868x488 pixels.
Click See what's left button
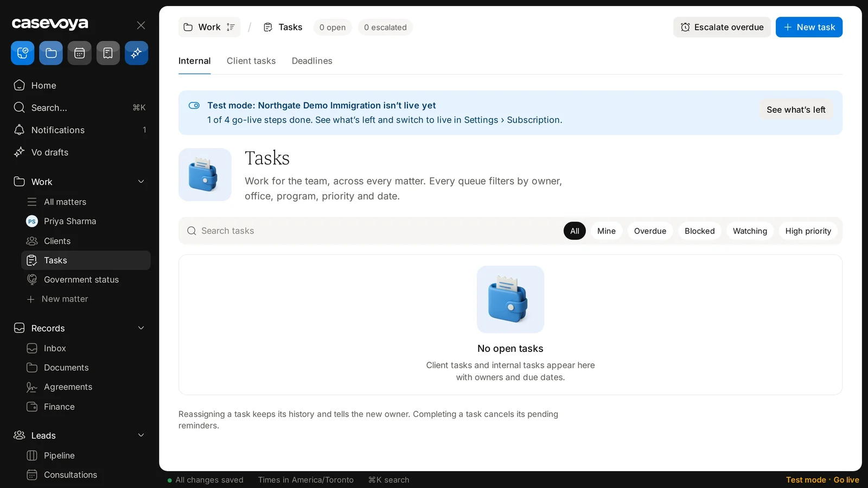click(796, 110)
